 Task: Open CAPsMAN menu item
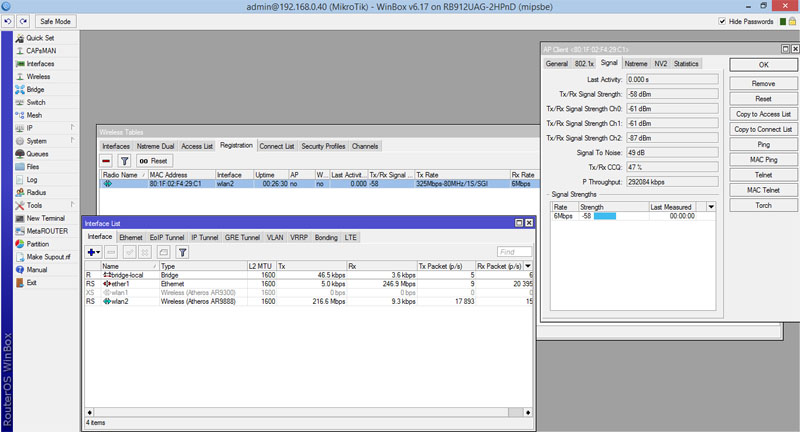[41, 50]
